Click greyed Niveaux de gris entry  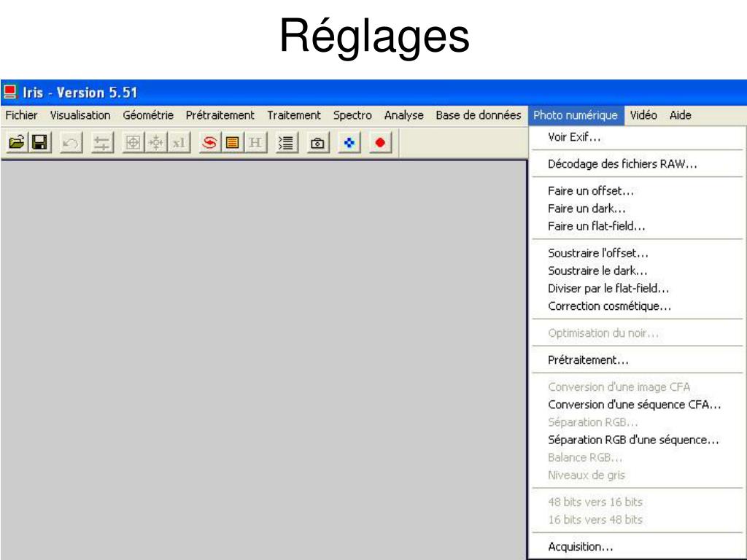(x=637, y=475)
